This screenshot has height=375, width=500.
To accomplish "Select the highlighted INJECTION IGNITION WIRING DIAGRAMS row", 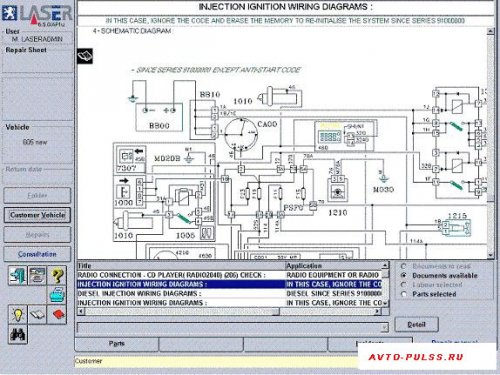I will click(229, 284).
